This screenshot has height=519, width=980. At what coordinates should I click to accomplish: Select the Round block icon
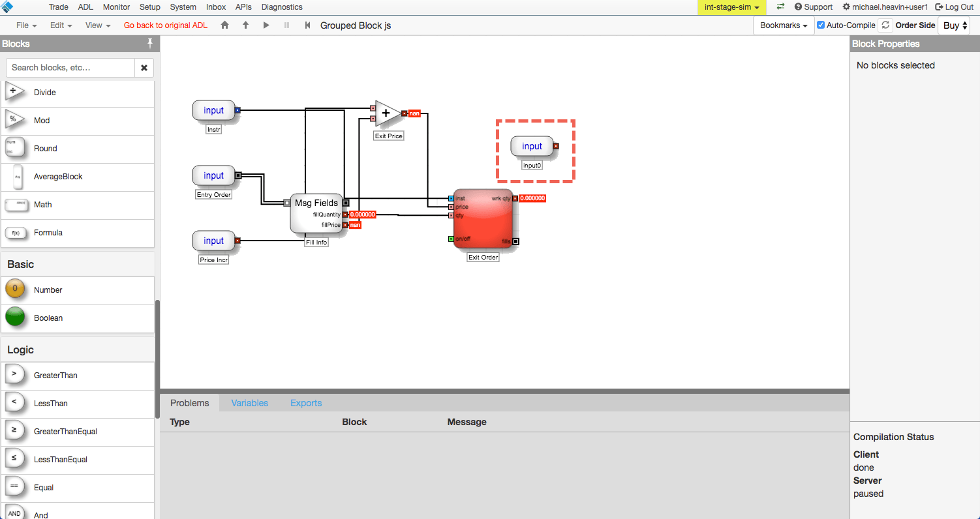pyautogui.click(x=14, y=148)
